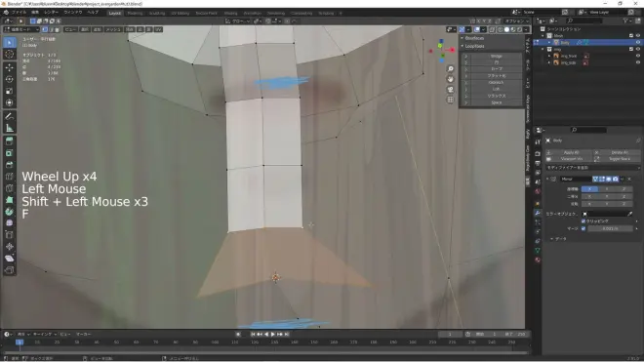Click the camera view icon in viewport
Image resolution: width=644 pixels, height=362 pixels.
(450, 90)
